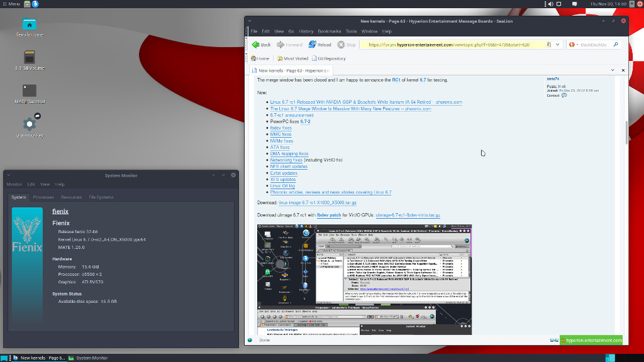
Task: Click the show desktop button in bottom panel
Action: 4,358
